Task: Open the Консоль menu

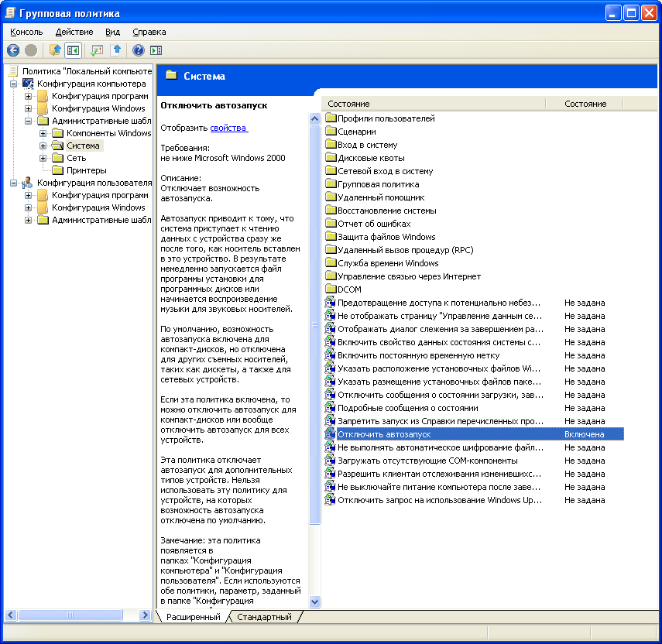Action: tap(26, 32)
